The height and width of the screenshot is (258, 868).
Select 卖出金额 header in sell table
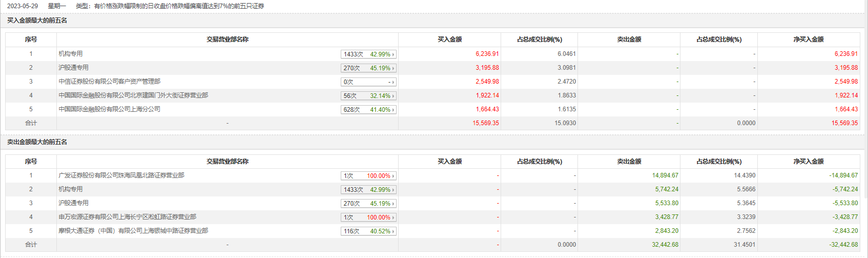[x=629, y=162]
